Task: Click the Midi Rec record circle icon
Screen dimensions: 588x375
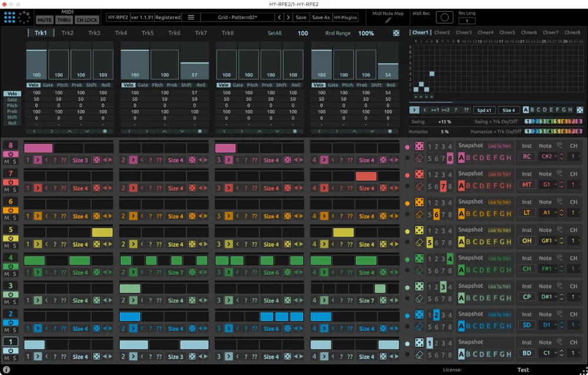Action: coord(445,18)
